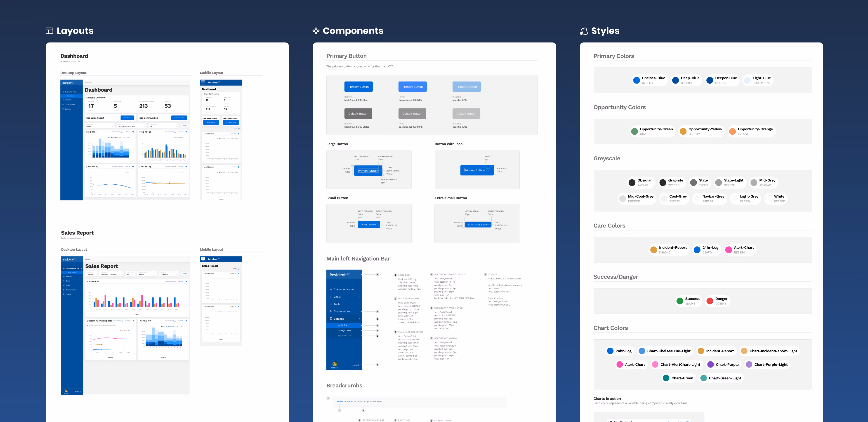Click the Settings icon in the navigation bar
This screenshot has width=868, height=422.
click(331, 319)
